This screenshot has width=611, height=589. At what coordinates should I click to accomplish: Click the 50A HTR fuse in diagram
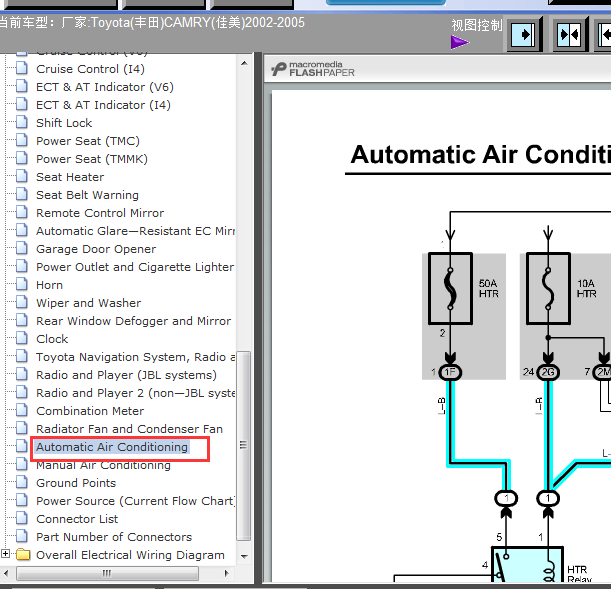450,289
